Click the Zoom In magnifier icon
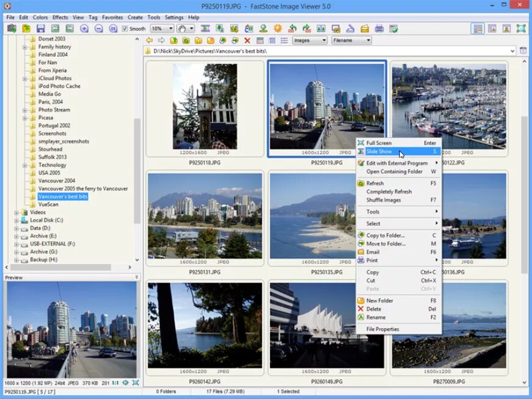532x399 pixels. (84, 29)
